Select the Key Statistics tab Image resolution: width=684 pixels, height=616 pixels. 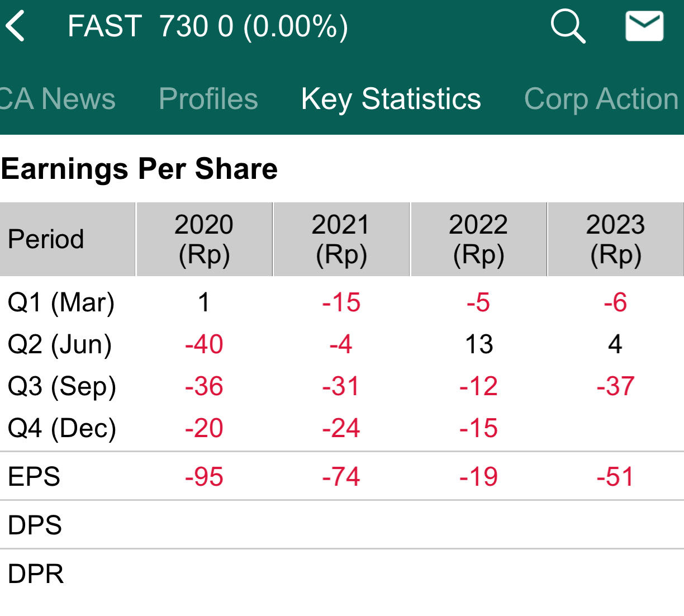tap(391, 99)
